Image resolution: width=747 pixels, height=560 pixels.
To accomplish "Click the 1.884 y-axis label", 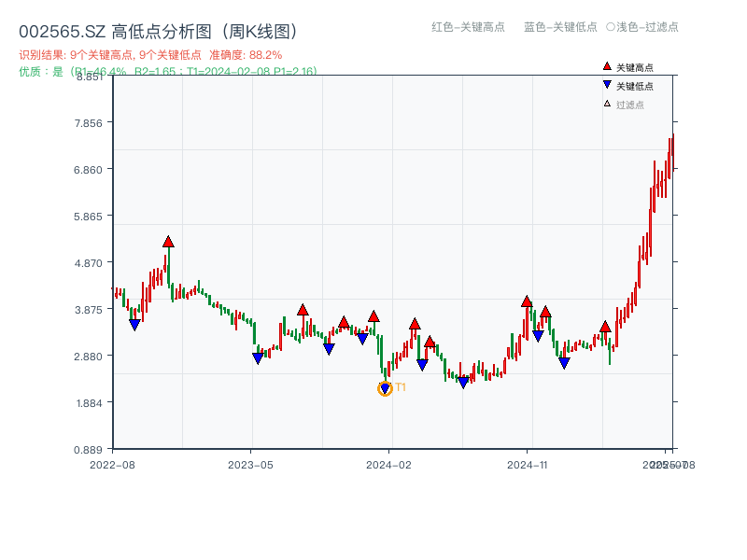I will (89, 403).
